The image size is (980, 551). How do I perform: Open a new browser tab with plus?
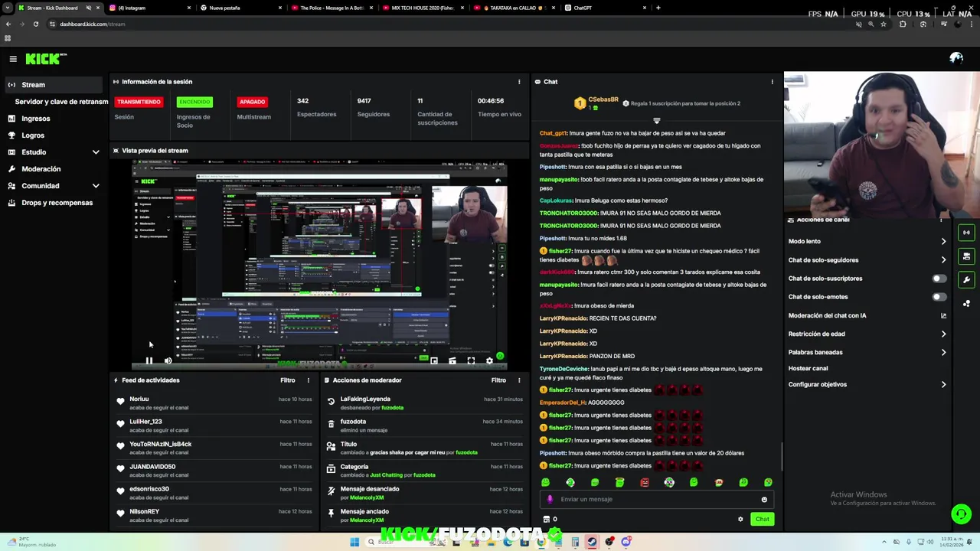point(658,8)
